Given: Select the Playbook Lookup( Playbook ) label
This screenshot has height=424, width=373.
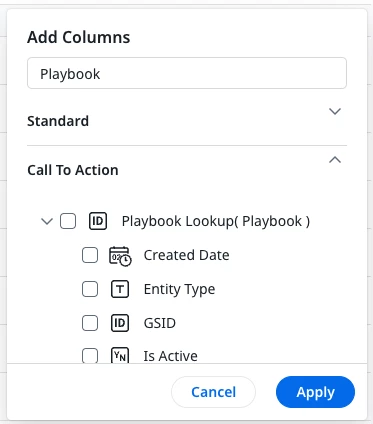Looking at the screenshot, I should click(x=216, y=221).
